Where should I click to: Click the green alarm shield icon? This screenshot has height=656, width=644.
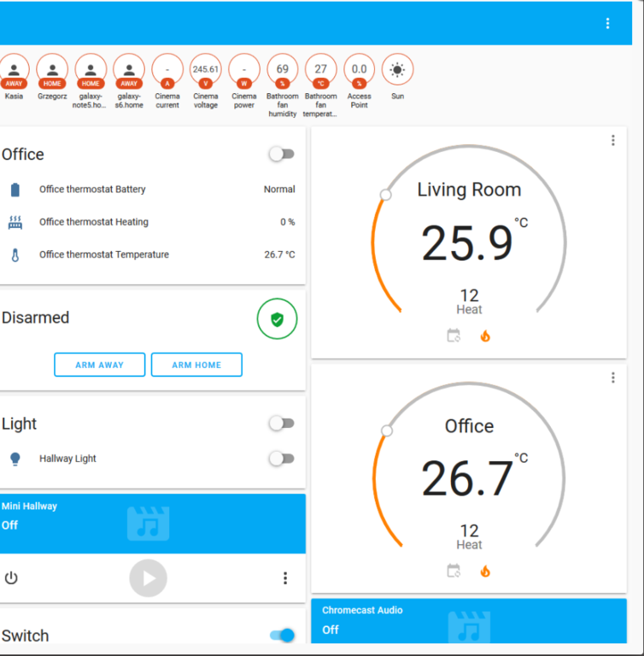tap(277, 319)
